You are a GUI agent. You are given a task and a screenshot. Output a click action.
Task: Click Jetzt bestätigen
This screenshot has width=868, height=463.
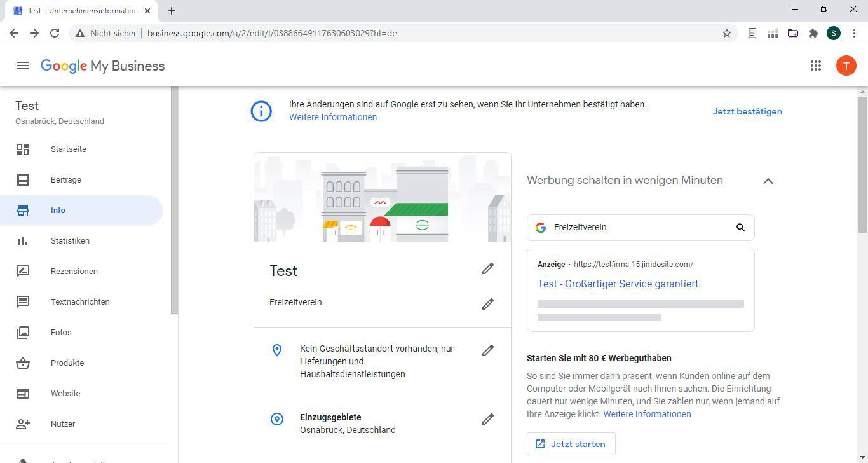coord(747,111)
